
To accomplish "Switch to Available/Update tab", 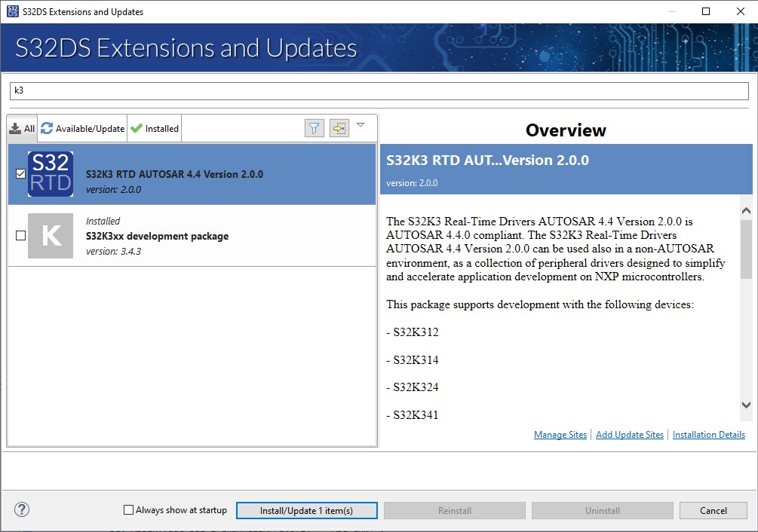I will pos(83,129).
